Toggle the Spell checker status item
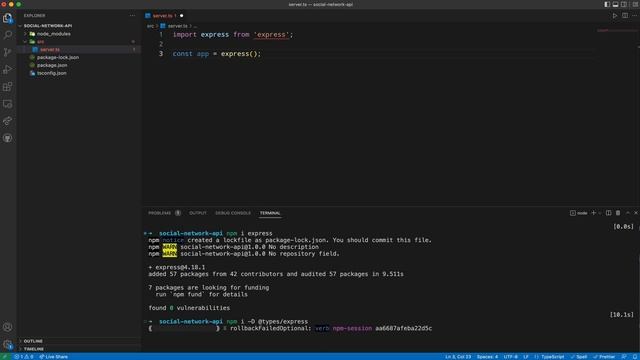Viewport: 640px width, 360px height. (579, 356)
